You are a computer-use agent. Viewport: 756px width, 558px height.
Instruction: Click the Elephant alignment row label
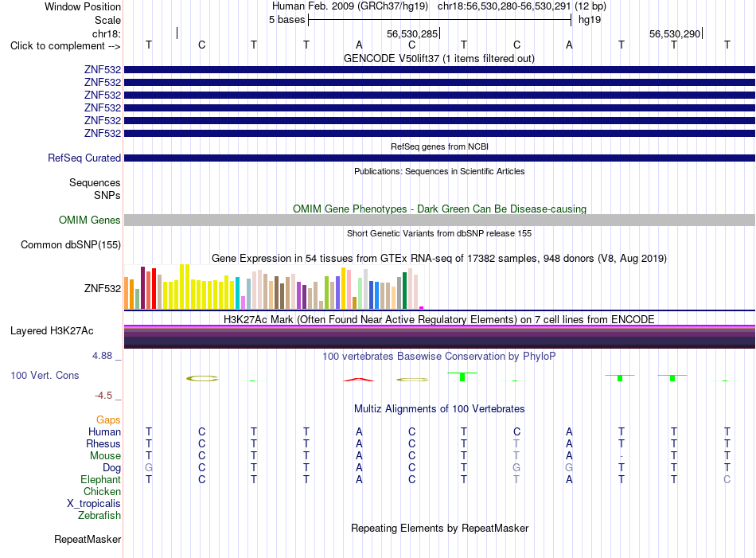click(100, 480)
